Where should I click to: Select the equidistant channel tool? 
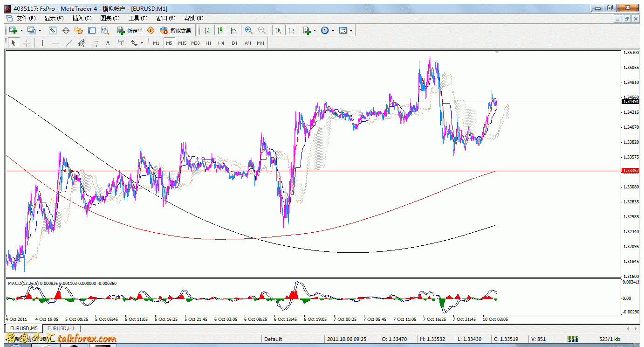(82, 43)
